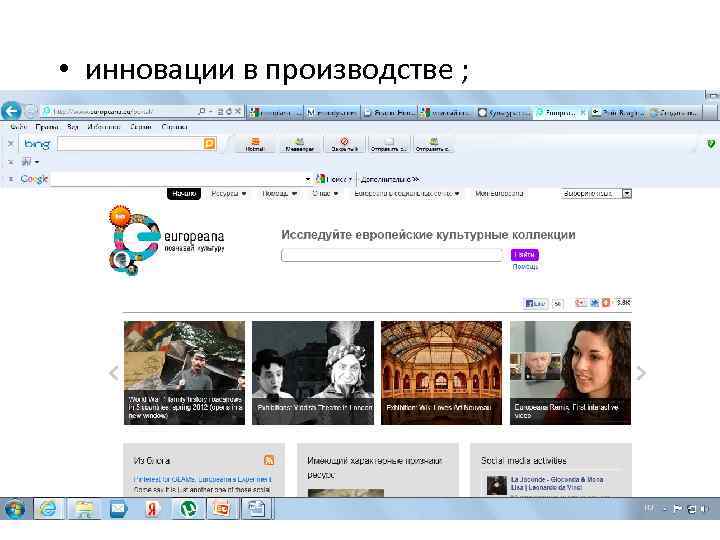
Task: Open the Мой Europeana link
Action: pyautogui.click(x=499, y=194)
